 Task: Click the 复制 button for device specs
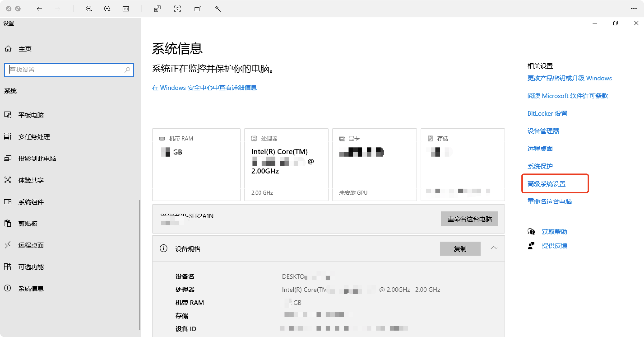click(x=460, y=249)
